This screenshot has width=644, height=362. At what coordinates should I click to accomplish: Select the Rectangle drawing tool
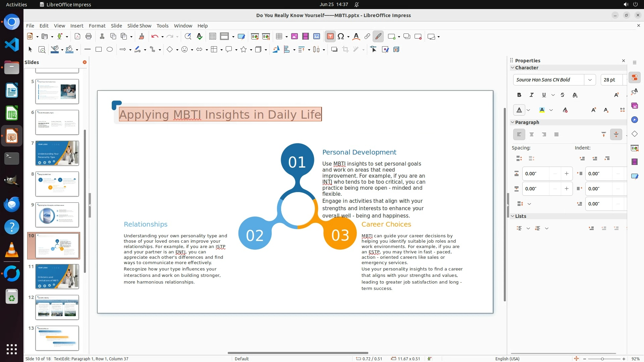pyautogui.click(x=98, y=50)
